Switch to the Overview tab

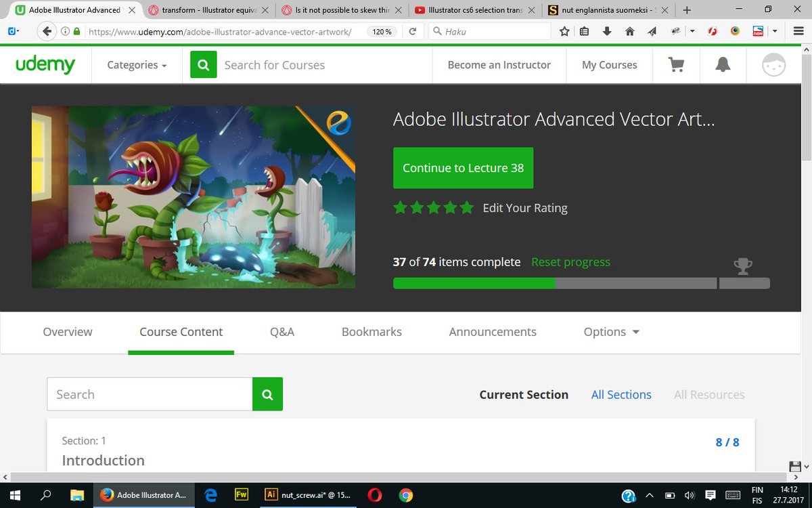68,332
